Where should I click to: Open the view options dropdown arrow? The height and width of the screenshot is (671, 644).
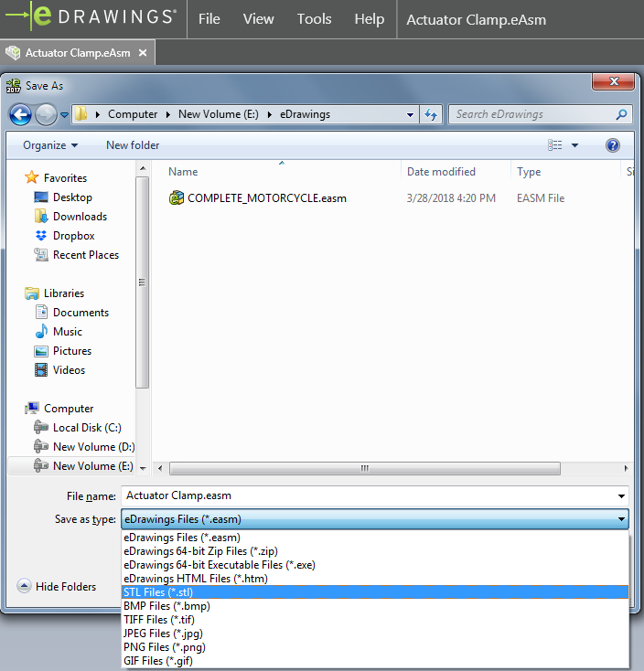[x=574, y=145]
